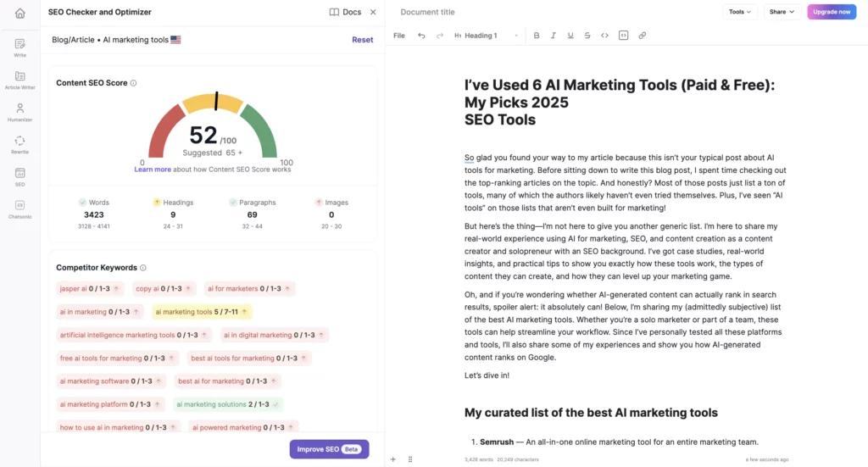Click the SEO score gauge
Image resolution: width=868 pixels, height=467 pixels.
pyautogui.click(x=213, y=126)
